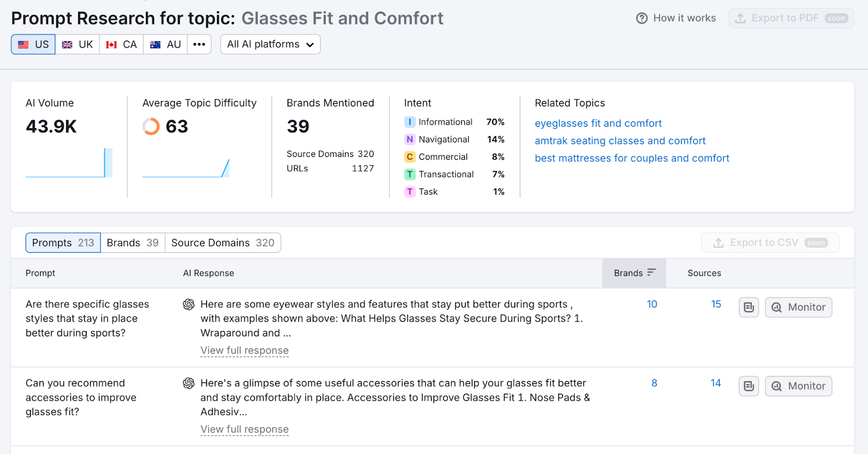
Task: Click the Brands column sort icon
Action: 652,273
